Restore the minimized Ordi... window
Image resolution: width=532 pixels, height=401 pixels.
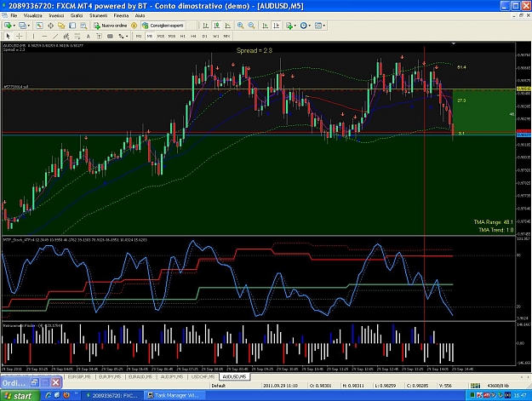coord(35,382)
